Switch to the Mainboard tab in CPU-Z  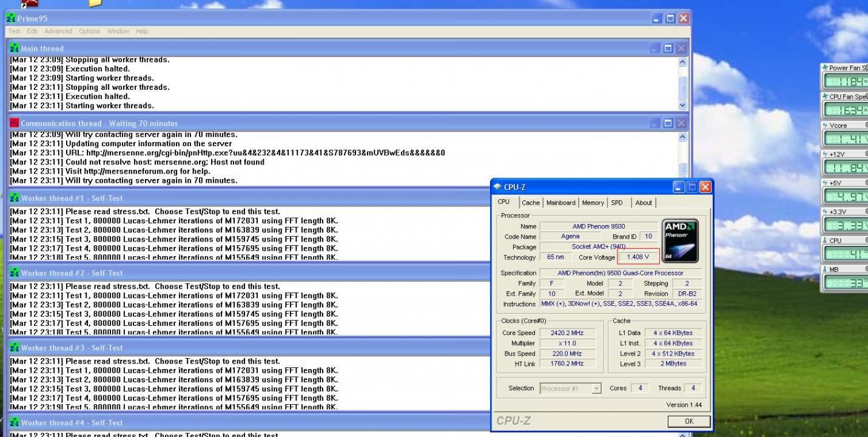tap(561, 203)
